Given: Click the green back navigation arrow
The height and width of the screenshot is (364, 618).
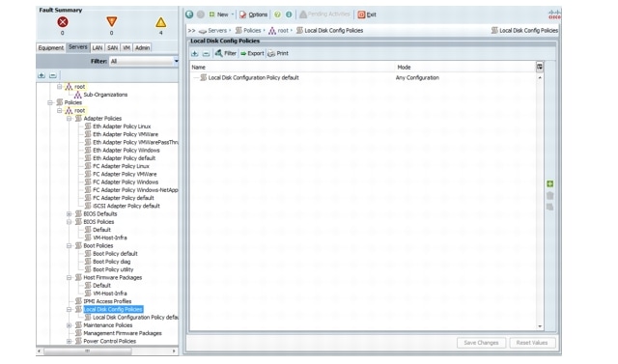Looking at the screenshot, I should (x=189, y=14).
